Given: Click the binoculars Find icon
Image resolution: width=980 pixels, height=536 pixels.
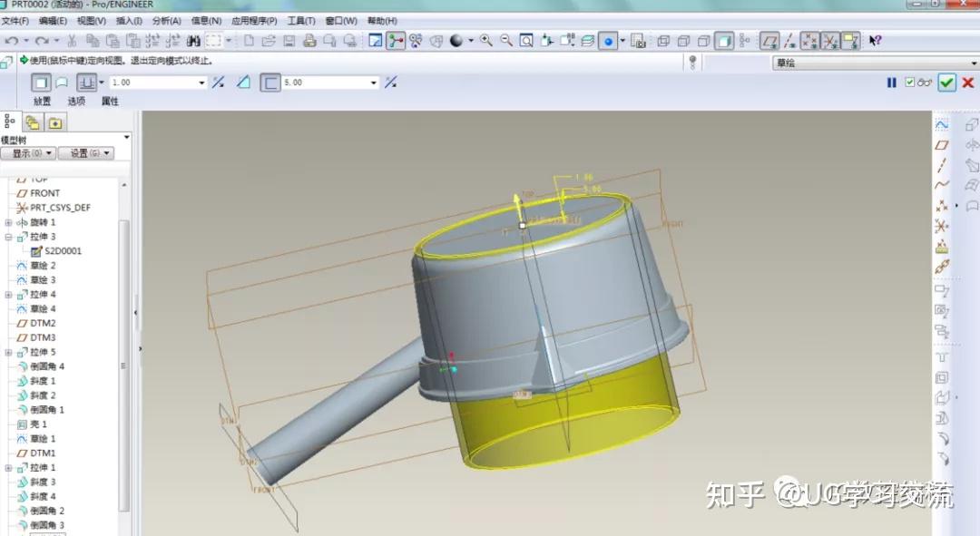Looking at the screenshot, I should [193, 41].
